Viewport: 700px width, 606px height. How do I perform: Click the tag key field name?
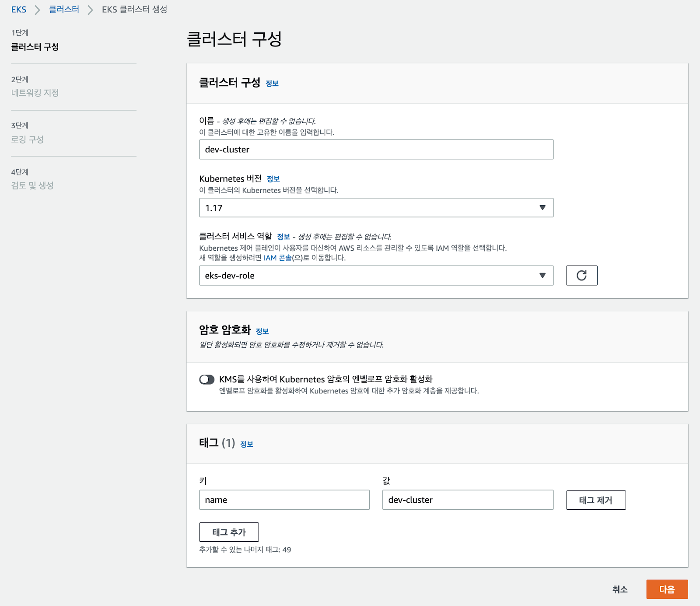284,500
